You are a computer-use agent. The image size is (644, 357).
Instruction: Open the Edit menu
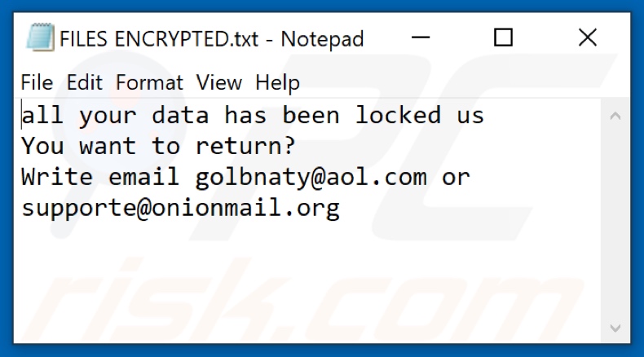click(x=84, y=82)
